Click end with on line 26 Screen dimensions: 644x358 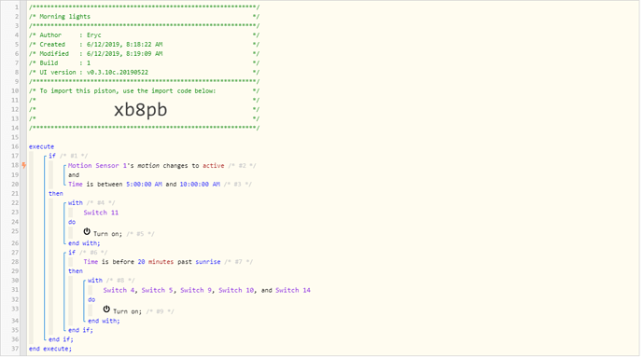(84, 243)
